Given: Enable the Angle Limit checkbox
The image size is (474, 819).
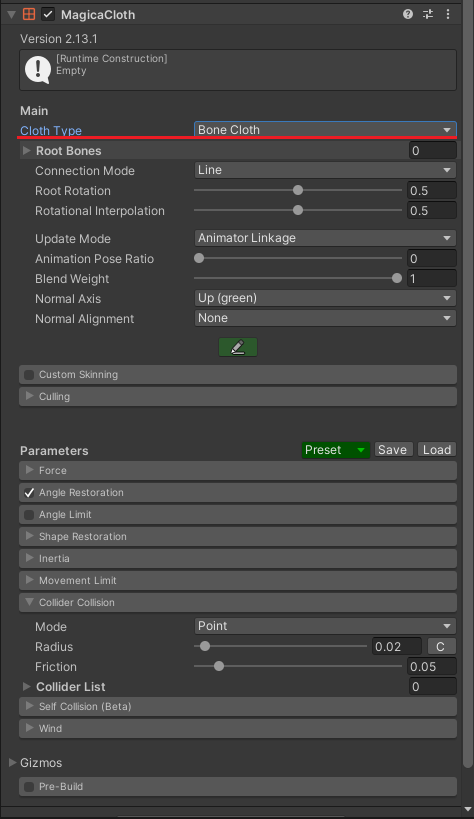Looking at the screenshot, I should (29, 514).
